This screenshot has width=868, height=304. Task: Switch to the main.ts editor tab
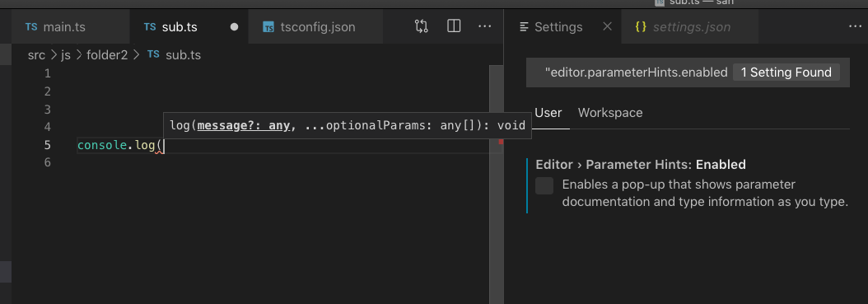pos(71,26)
